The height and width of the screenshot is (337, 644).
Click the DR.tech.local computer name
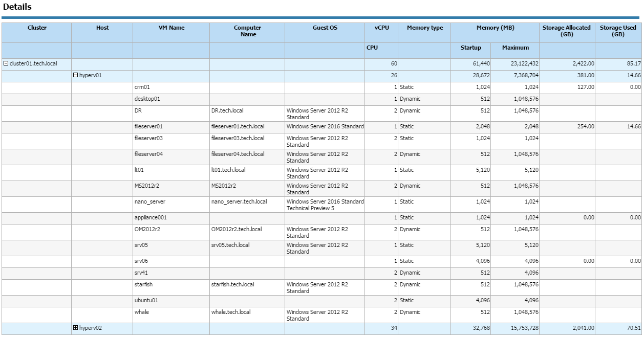tap(228, 110)
